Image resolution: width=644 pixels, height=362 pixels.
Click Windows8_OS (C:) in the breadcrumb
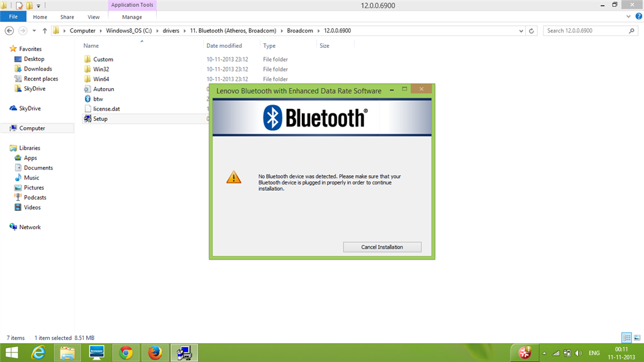tap(128, 31)
